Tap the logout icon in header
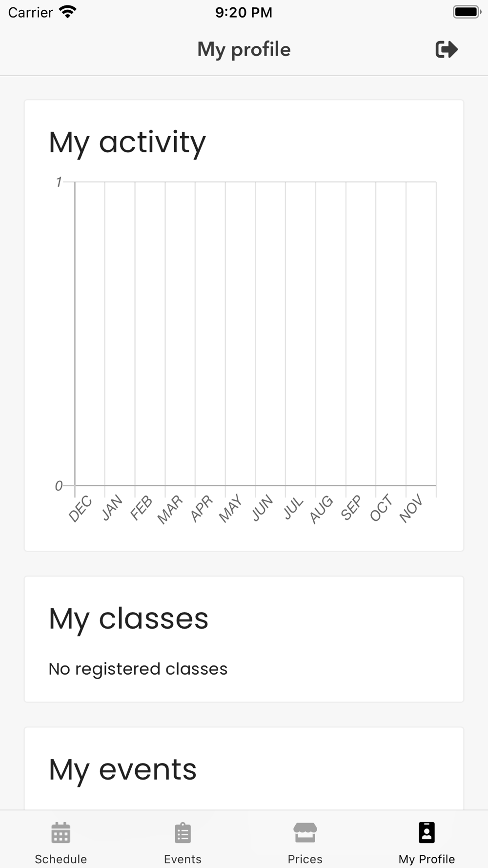The height and width of the screenshot is (868, 488). point(447,49)
